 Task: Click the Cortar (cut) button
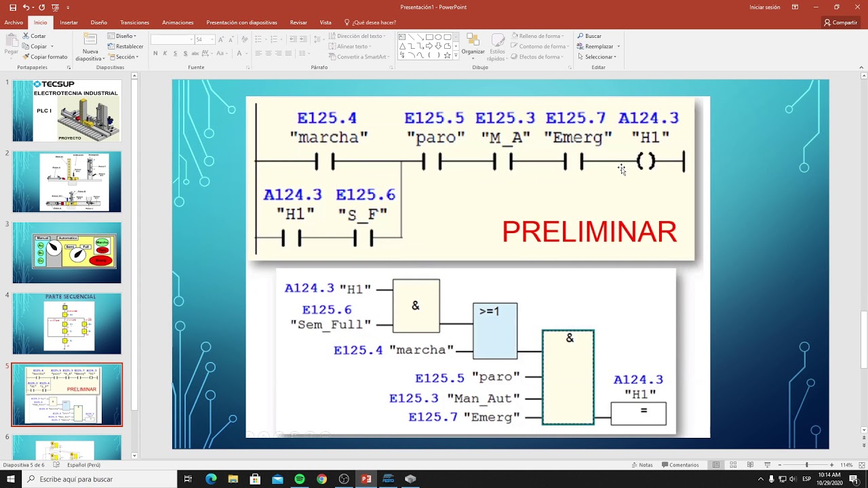34,36
